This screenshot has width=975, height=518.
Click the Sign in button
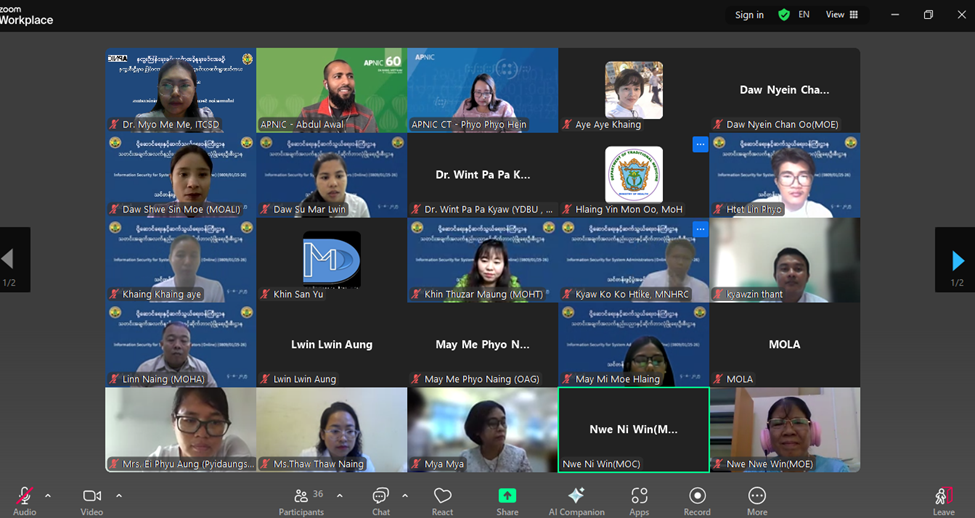tap(749, 15)
